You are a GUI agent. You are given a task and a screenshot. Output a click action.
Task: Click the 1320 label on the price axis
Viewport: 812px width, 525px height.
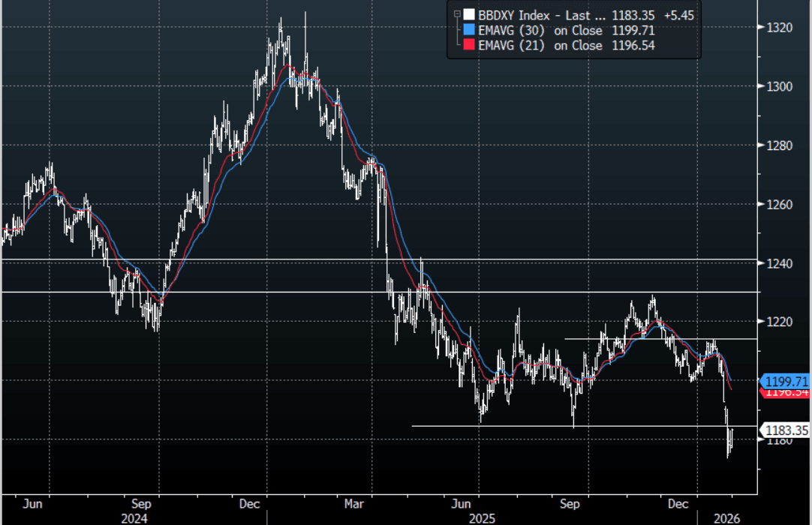tap(781, 28)
